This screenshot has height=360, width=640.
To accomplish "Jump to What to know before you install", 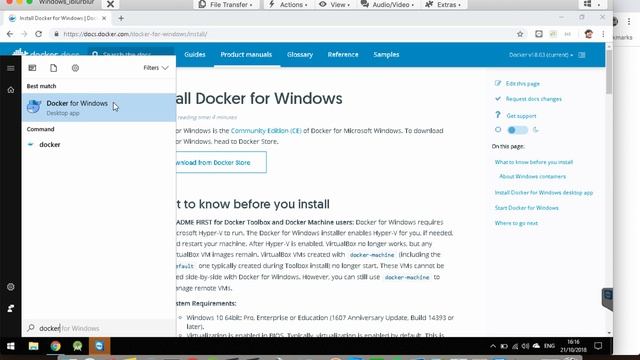I will coord(534,162).
